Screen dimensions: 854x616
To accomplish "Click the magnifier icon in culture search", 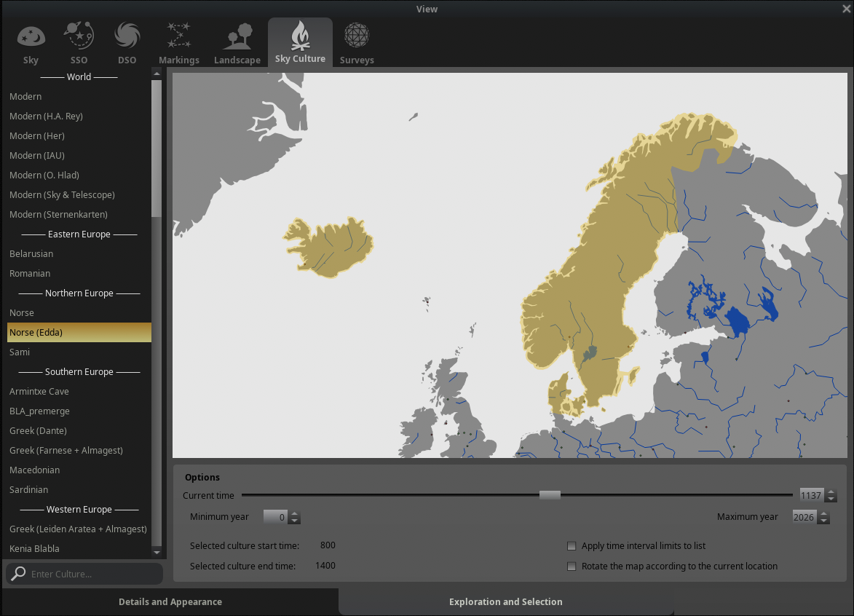I will point(19,574).
